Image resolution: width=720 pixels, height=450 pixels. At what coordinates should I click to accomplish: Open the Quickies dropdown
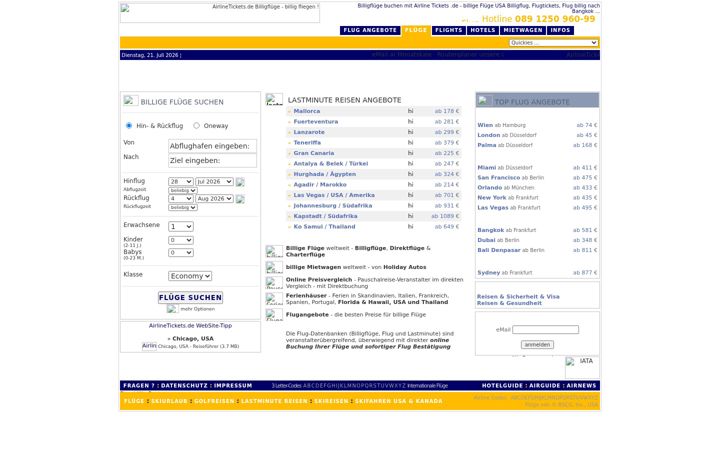coord(553,43)
